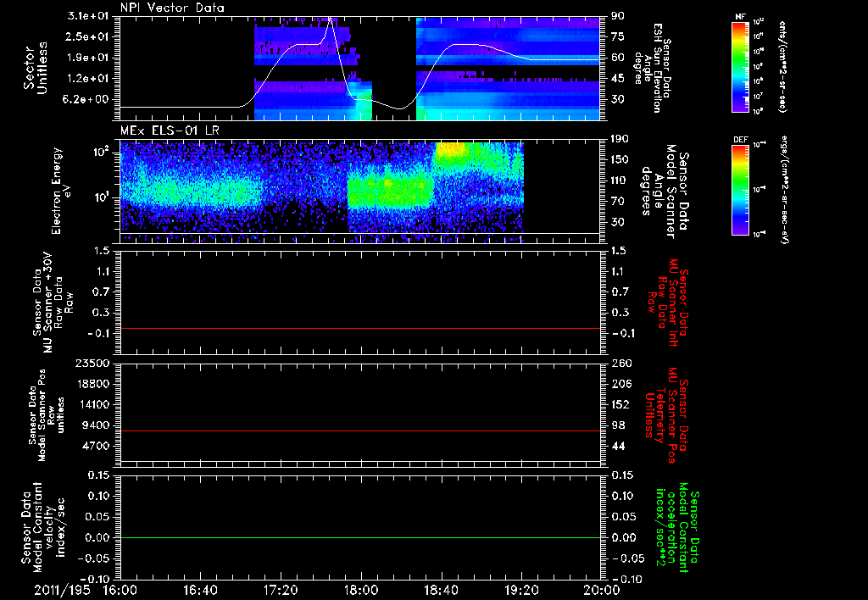Click the 'NPI Vector Data' panel title
Viewport: 868px width, 600px height.
(172, 8)
